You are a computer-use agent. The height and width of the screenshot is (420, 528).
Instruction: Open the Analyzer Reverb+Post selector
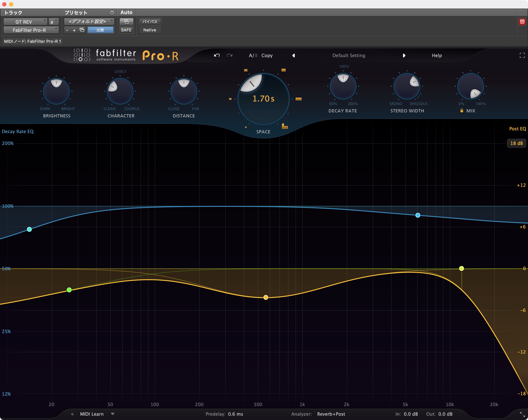tap(331, 414)
